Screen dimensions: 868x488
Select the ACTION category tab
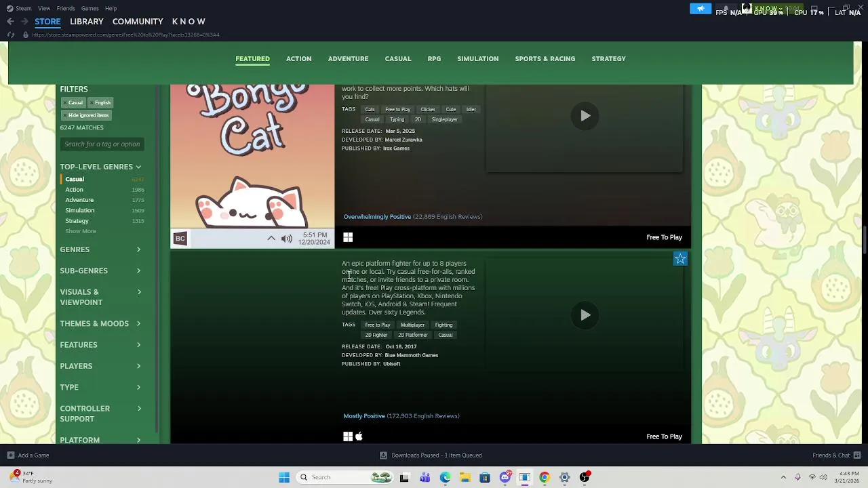click(x=298, y=59)
